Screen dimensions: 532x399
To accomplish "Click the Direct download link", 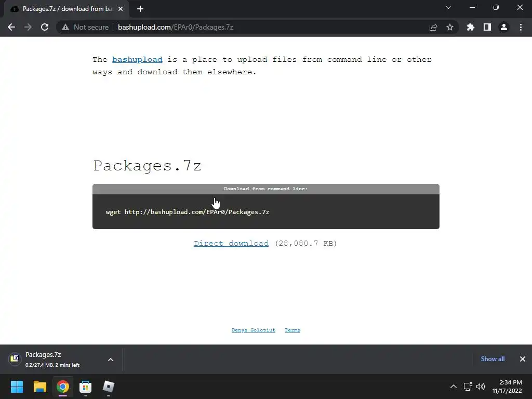I will pyautogui.click(x=231, y=243).
